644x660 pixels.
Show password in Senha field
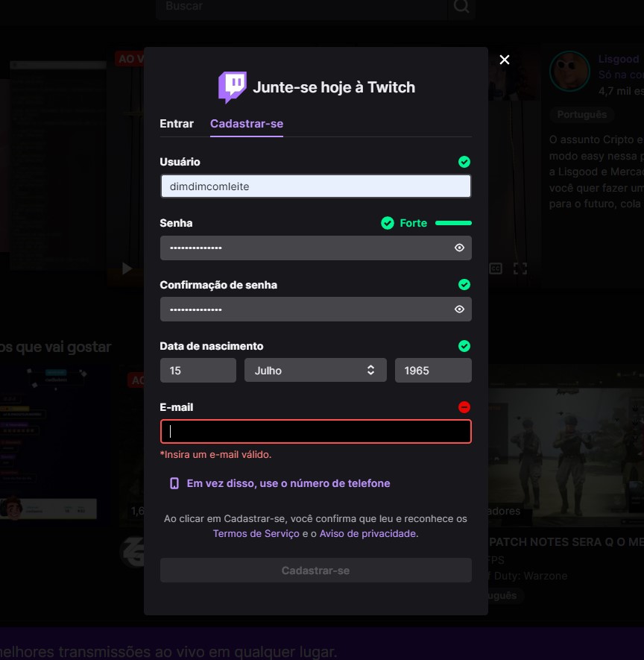(x=459, y=248)
